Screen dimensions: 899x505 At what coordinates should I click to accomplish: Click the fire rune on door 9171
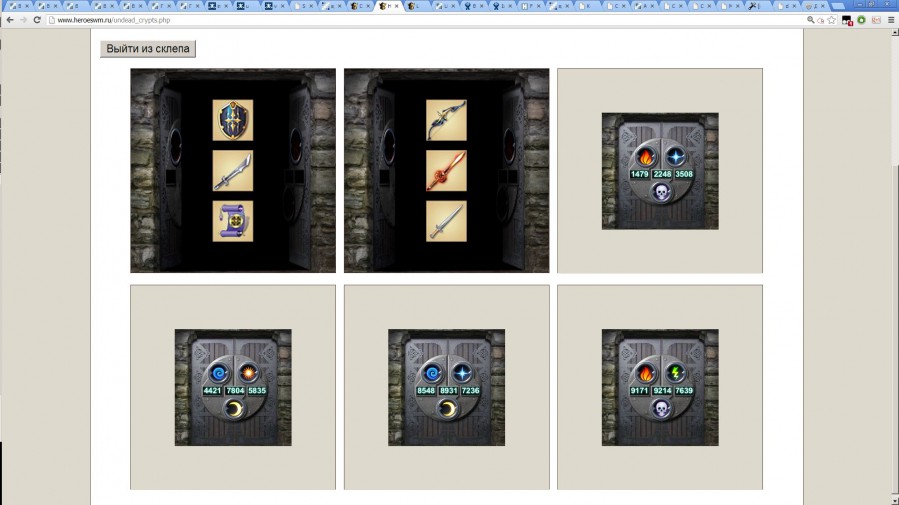click(x=646, y=373)
